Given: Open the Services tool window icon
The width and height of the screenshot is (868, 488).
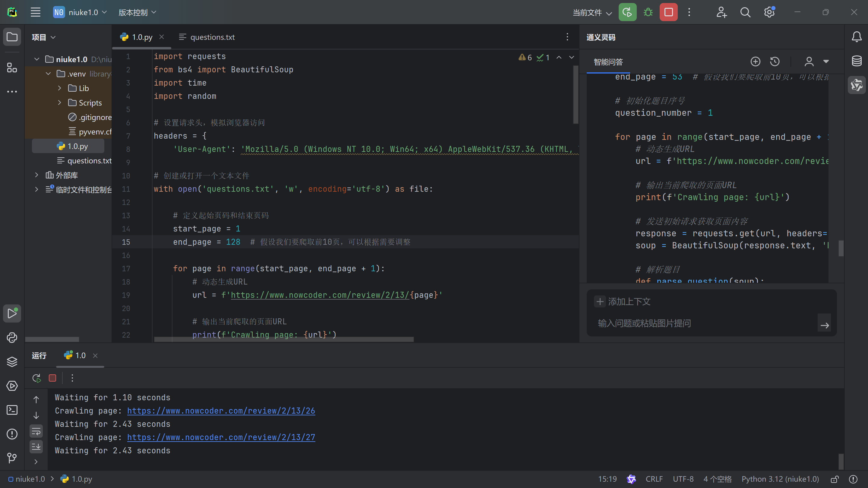Looking at the screenshot, I should [12, 386].
